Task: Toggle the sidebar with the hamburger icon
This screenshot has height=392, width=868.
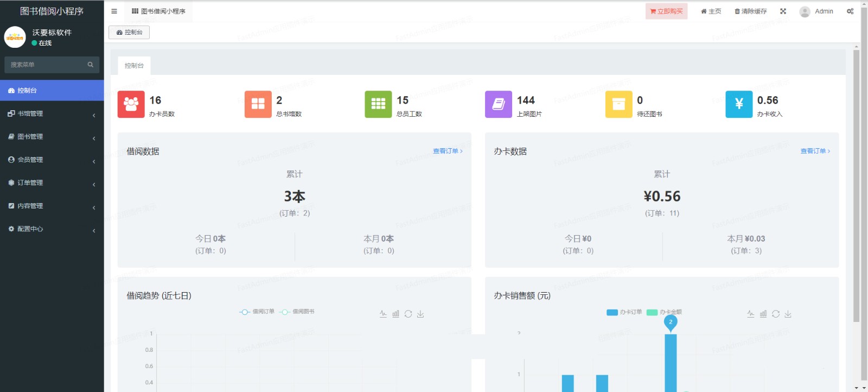Action: pyautogui.click(x=114, y=11)
